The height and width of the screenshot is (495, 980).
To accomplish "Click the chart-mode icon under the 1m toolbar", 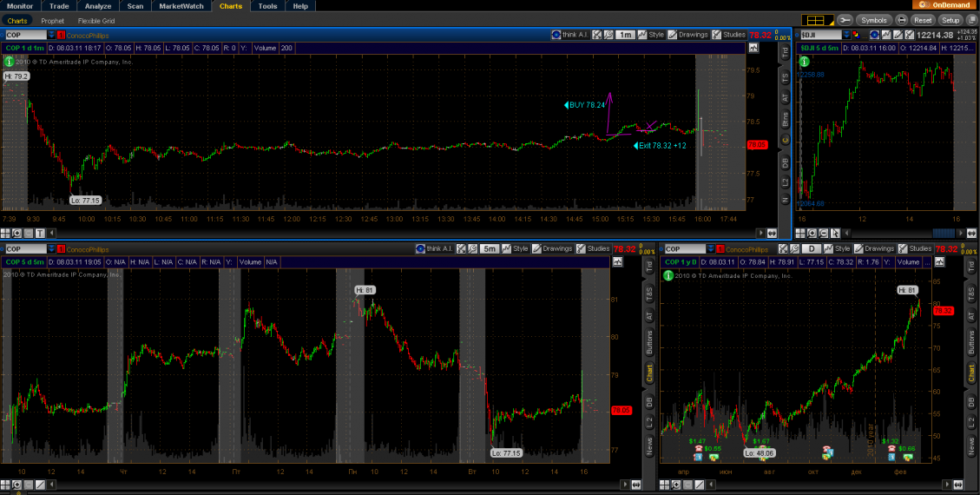I will pos(753,48).
